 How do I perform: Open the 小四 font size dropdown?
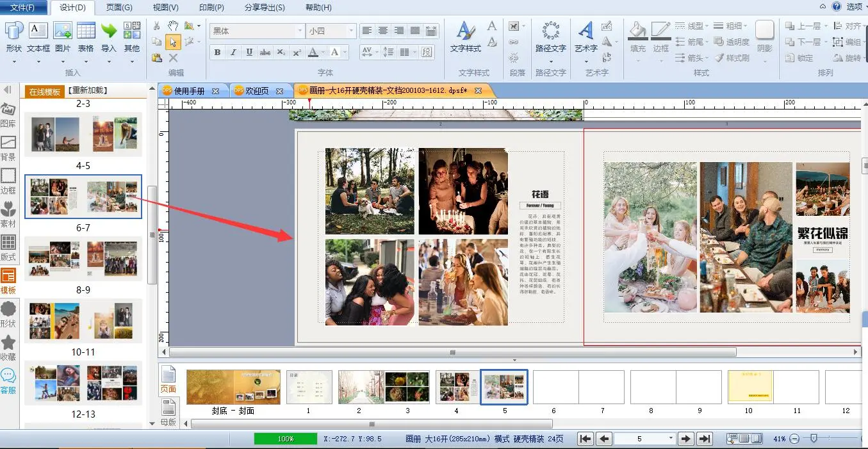pyautogui.click(x=350, y=31)
